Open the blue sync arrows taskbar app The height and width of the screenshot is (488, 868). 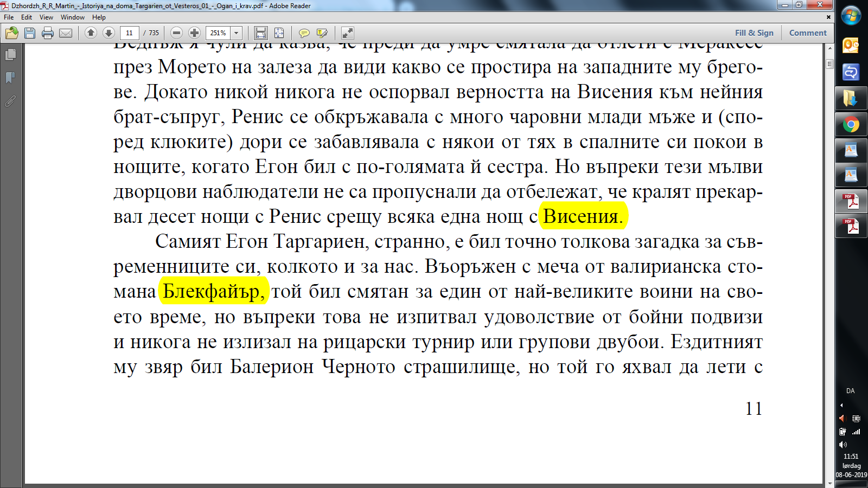point(851,72)
